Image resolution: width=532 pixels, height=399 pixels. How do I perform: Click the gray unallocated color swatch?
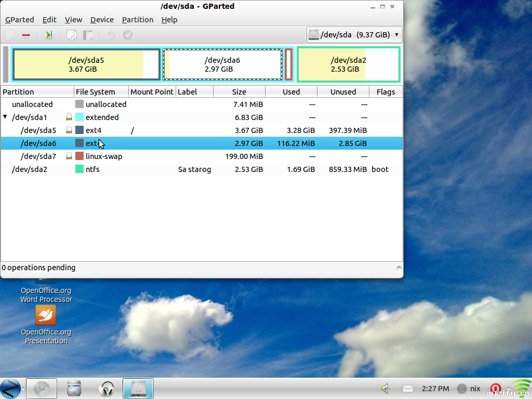click(x=79, y=104)
